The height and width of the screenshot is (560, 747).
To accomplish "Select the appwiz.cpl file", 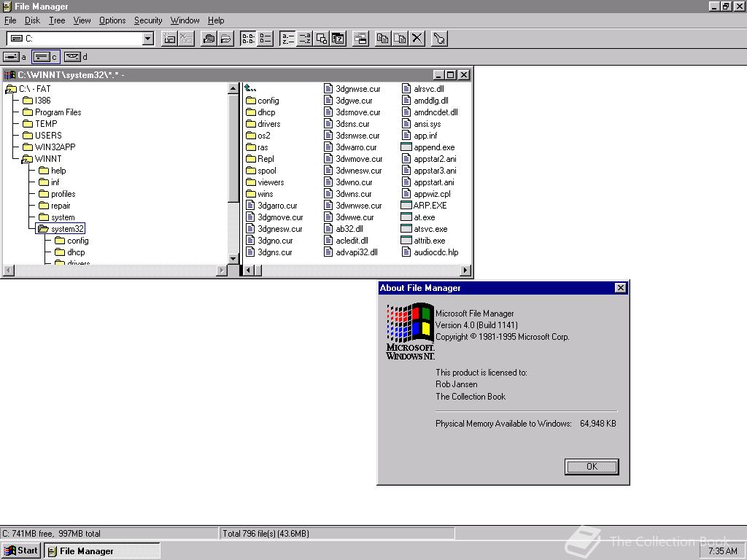I will (426, 194).
